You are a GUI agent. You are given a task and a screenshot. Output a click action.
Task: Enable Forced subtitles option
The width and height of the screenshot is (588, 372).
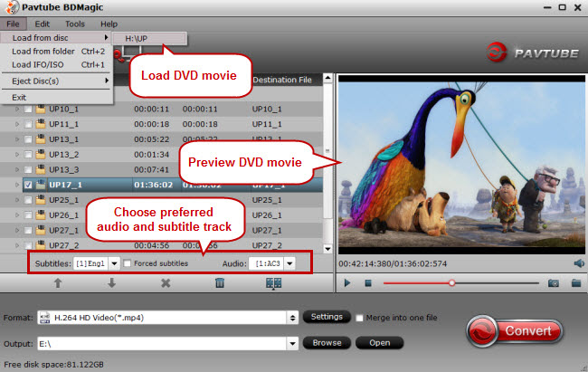coord(128,263)
